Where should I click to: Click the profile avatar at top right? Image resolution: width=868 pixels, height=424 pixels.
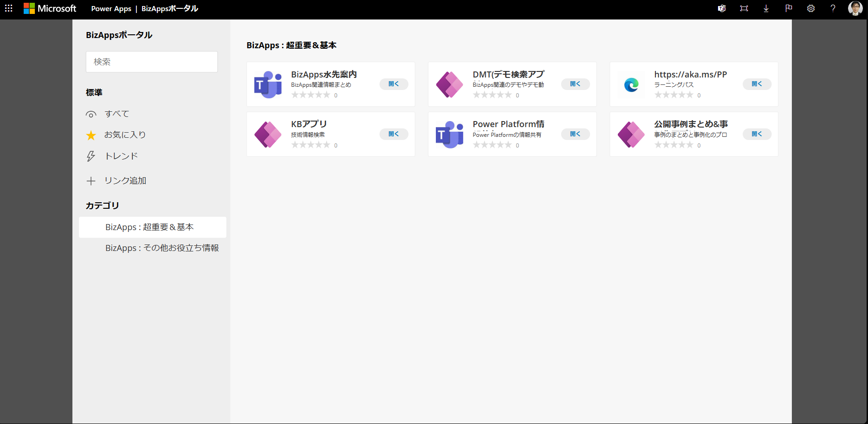[855, 8]
